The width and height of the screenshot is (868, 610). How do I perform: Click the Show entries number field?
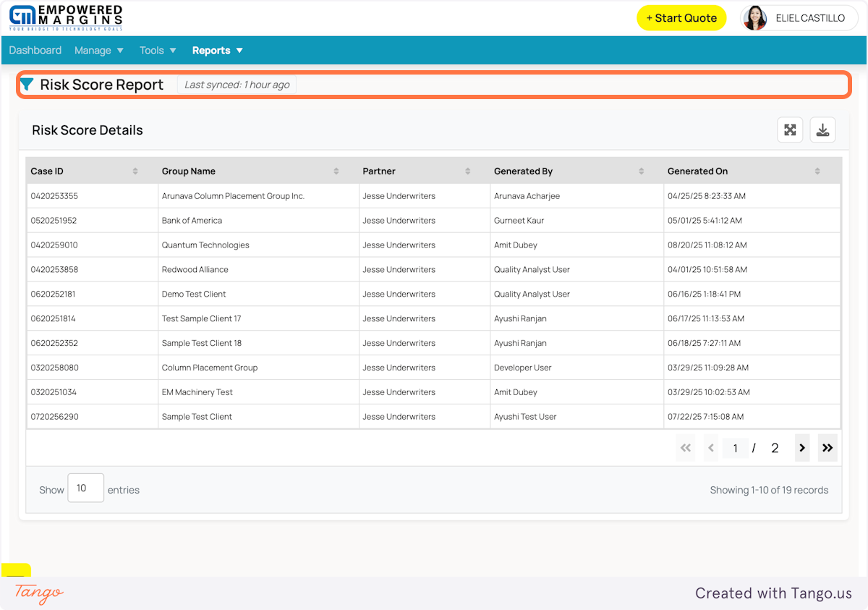pos(85,488)
